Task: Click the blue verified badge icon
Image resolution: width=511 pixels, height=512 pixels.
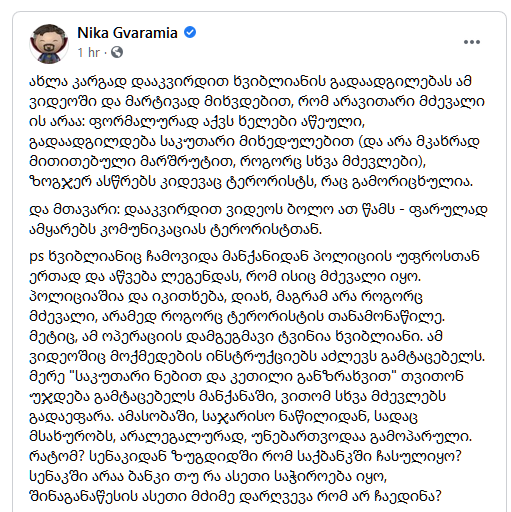Action: (190, 33)
